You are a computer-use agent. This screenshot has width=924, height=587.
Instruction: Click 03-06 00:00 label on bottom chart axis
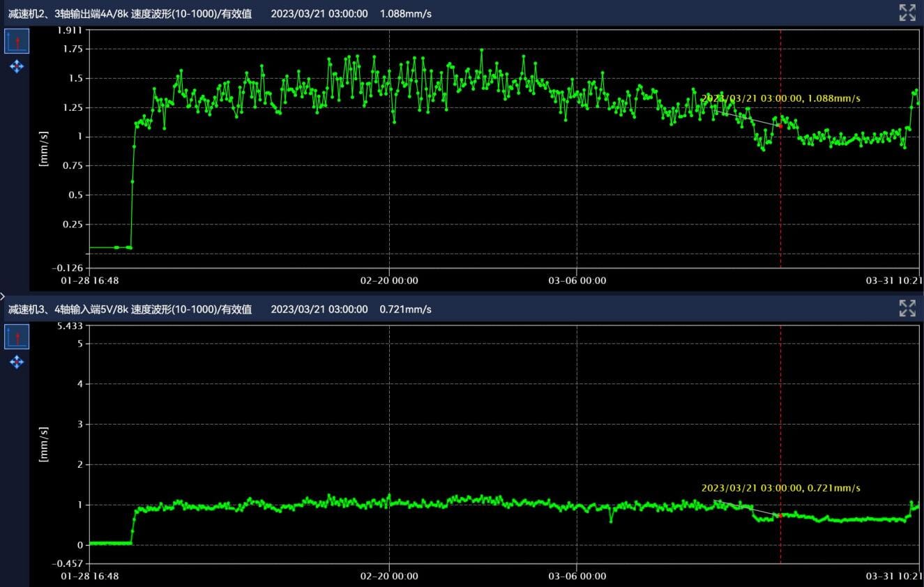pos(577,576)
